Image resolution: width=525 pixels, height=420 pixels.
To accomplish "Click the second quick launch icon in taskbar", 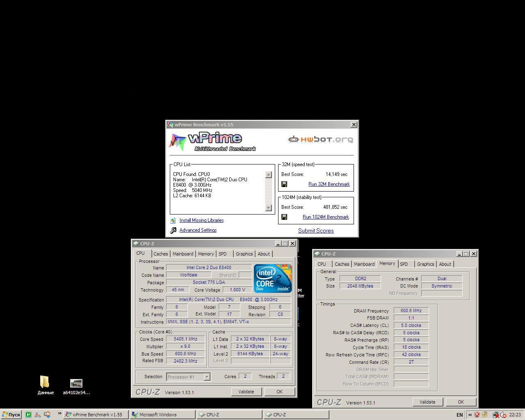I will [x=37, y=415].
